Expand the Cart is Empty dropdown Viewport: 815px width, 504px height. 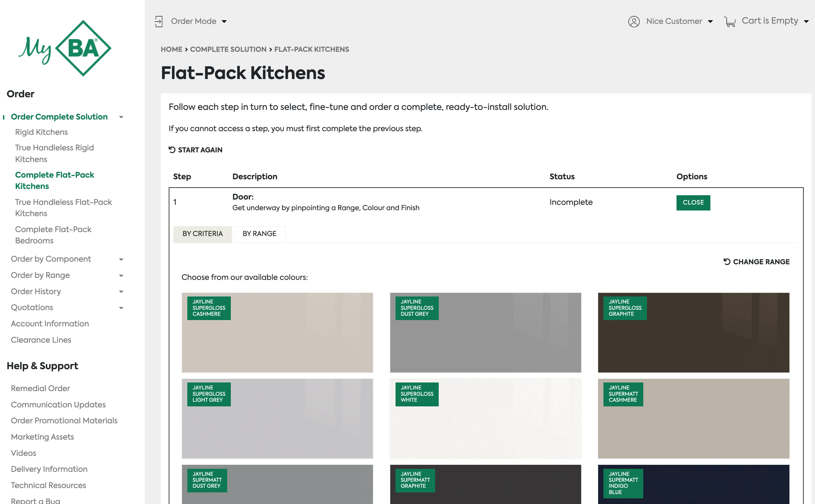[x=775, y=21]
